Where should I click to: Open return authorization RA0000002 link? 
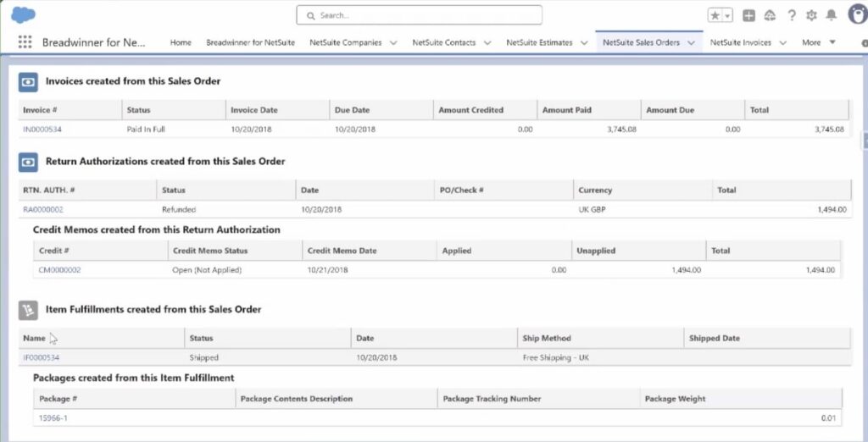43,210
